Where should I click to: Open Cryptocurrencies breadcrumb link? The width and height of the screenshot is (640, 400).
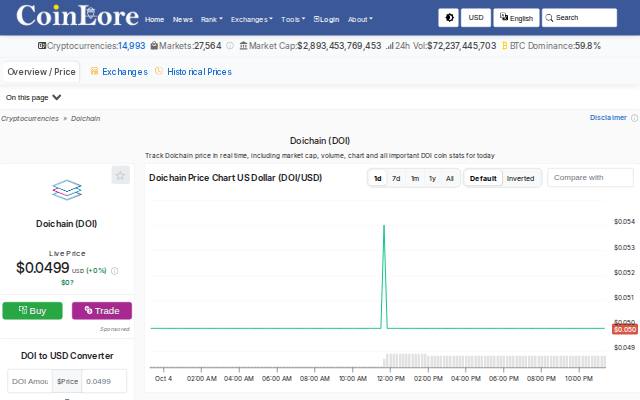coord(30,118)
